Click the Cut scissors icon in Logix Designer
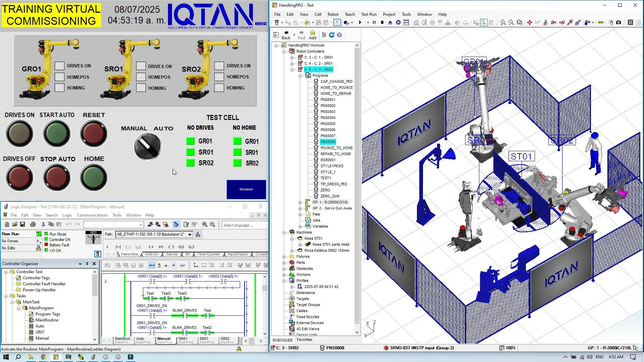The image size is (644, 362). click(43, 224)
